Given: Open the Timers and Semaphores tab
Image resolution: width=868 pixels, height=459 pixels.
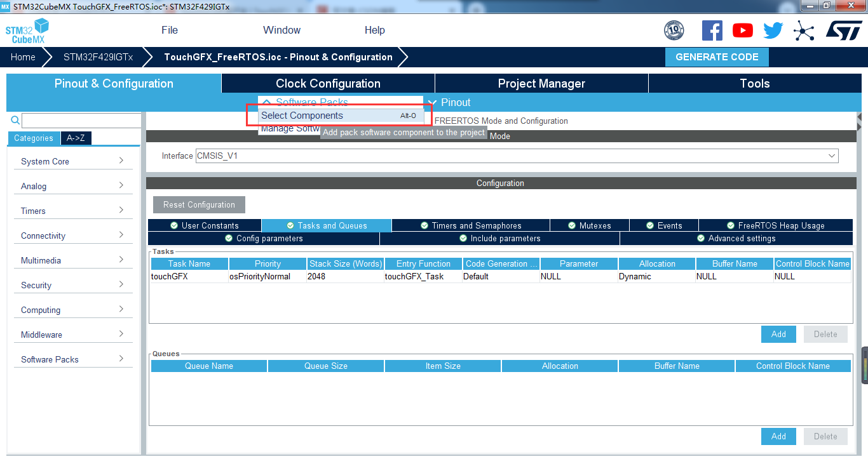Looking at the screenshot, I should coord(471,225).
